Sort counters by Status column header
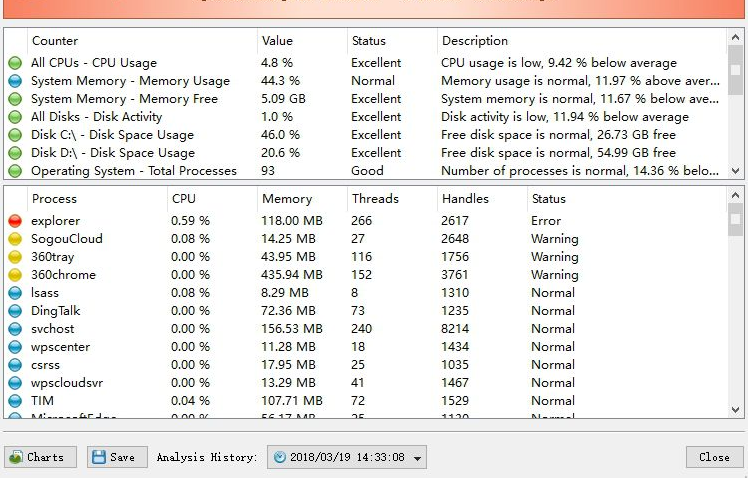751x480 pixels. 368,41
